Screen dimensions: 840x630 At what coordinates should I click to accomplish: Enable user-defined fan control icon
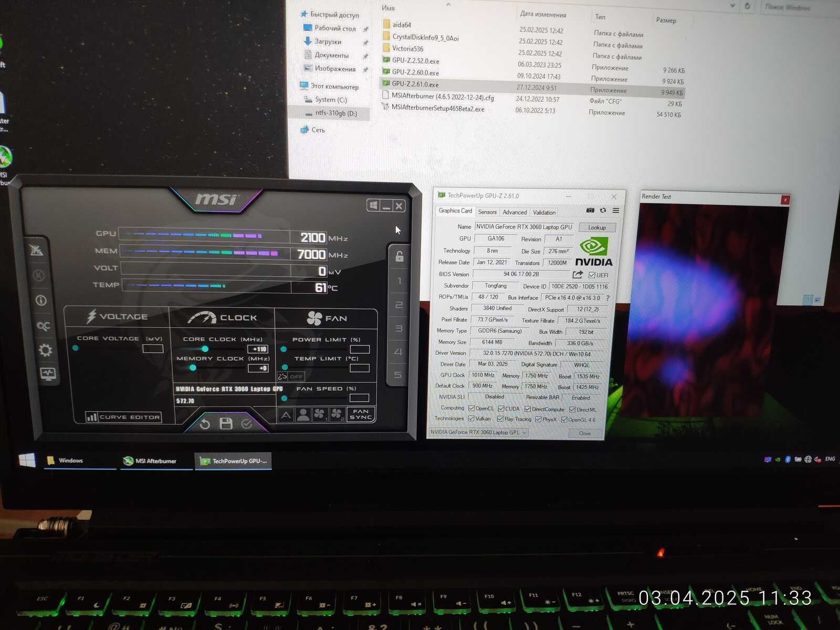click(x=303, y=415)
